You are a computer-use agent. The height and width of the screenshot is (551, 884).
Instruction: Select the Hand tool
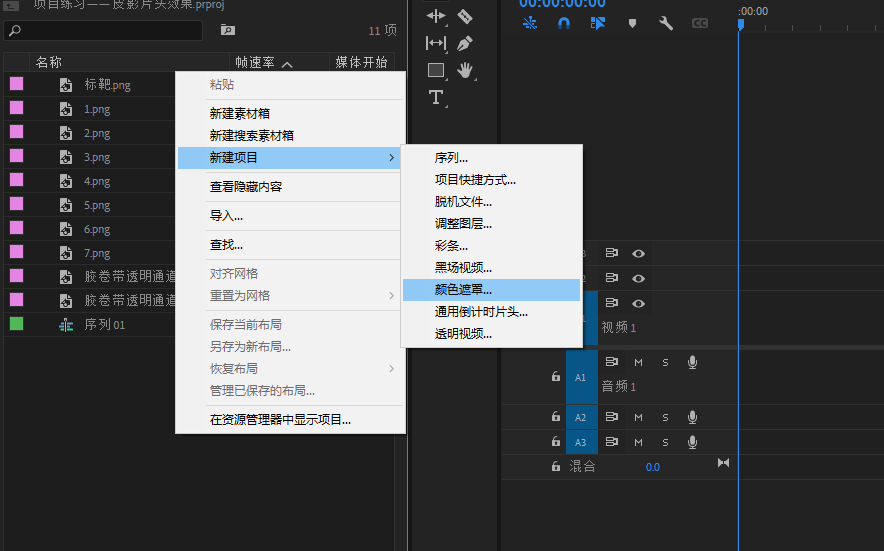tap(465, 70)
